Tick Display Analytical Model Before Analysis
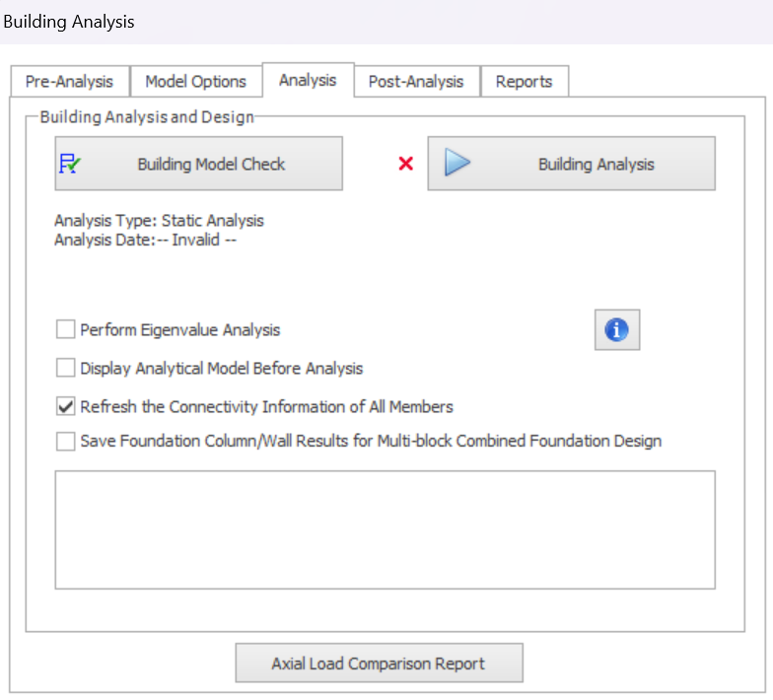 pyautogui.click(x=65, y=368)
